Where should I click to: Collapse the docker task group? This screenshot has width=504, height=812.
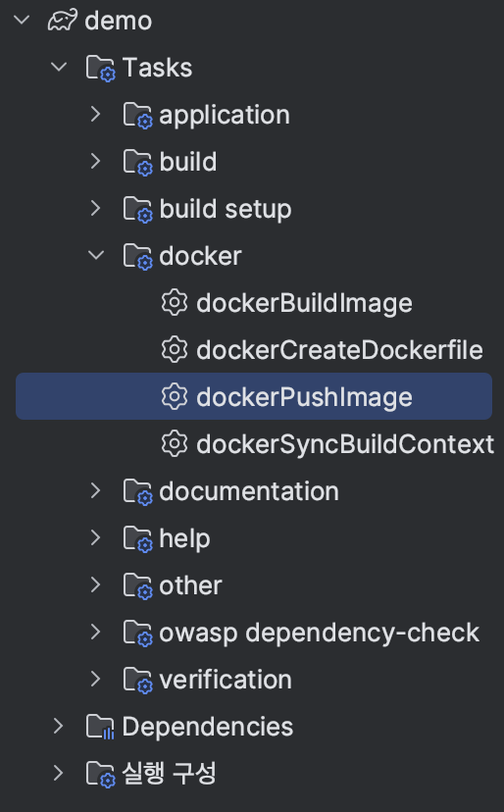pos(96,255)
